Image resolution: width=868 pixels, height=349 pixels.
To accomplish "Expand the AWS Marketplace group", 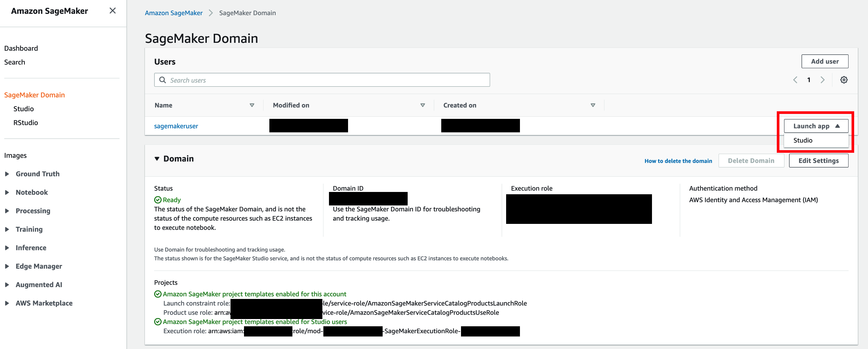I will 7,304.
